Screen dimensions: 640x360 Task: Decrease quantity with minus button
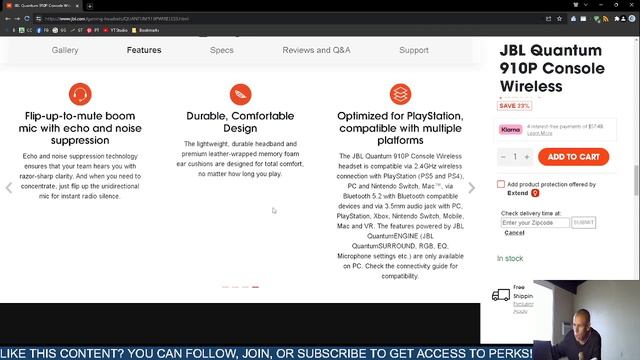503,157
